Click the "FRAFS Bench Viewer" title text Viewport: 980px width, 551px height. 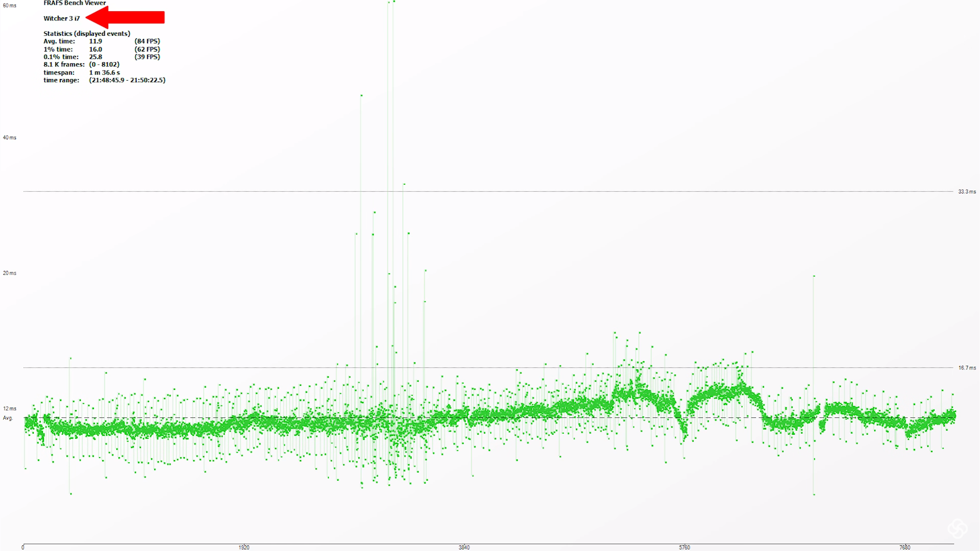pos(75,3)
